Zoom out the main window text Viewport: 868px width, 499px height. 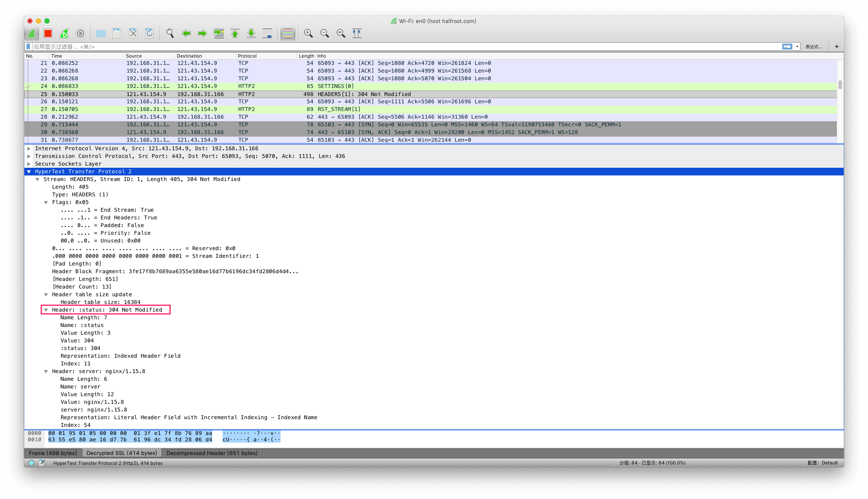(x=325, y=33)
